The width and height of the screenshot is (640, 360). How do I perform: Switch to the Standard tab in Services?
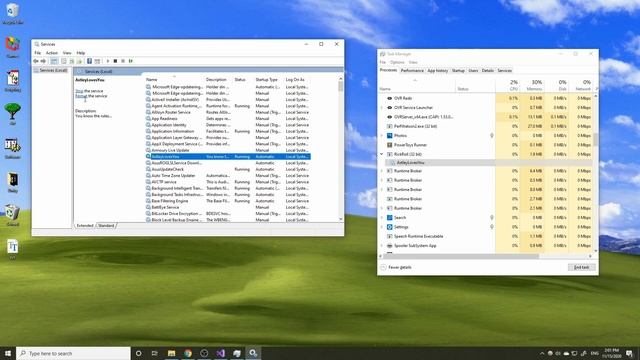(x=106, y=225)
